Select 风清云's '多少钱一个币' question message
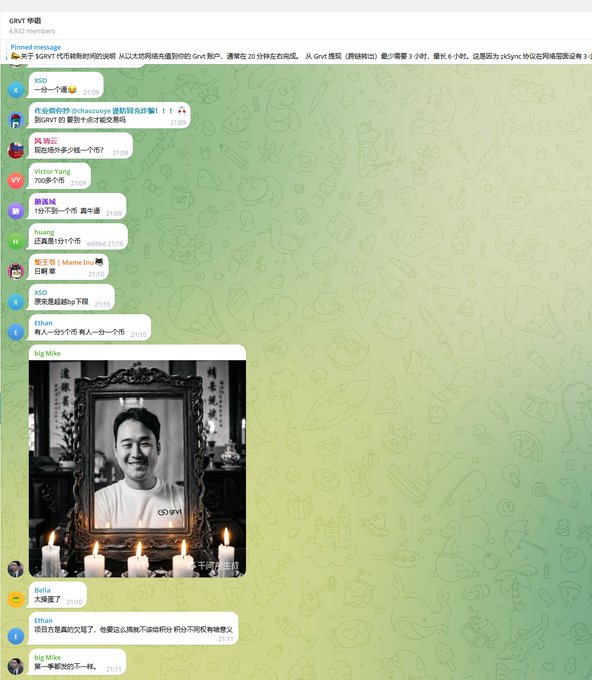The height and width of the screenshot is (680, 592). [81, 146]
